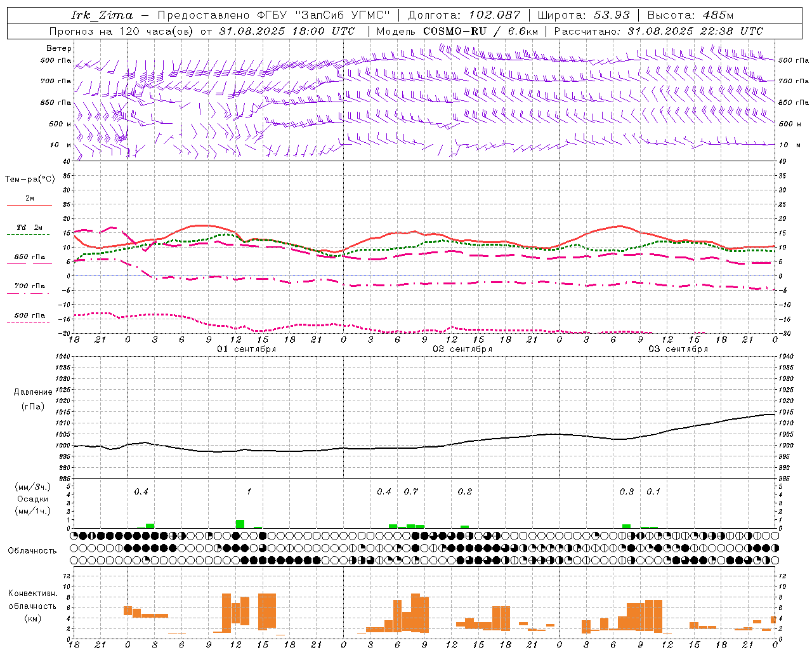Click the precipitation amount 1
This screenshot has width=812, height=650.
coord(249,491)
